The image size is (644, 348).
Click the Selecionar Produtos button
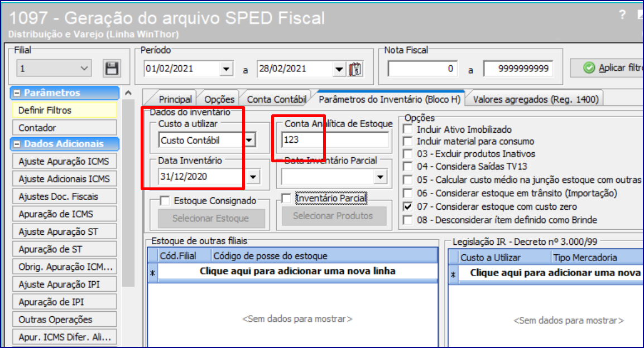point(333,216)
